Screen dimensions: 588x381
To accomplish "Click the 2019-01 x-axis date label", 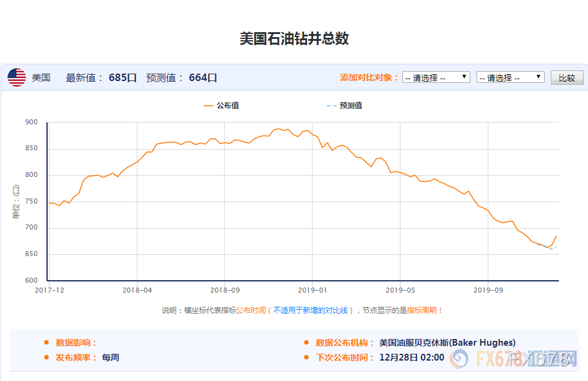I will (313, 290).
